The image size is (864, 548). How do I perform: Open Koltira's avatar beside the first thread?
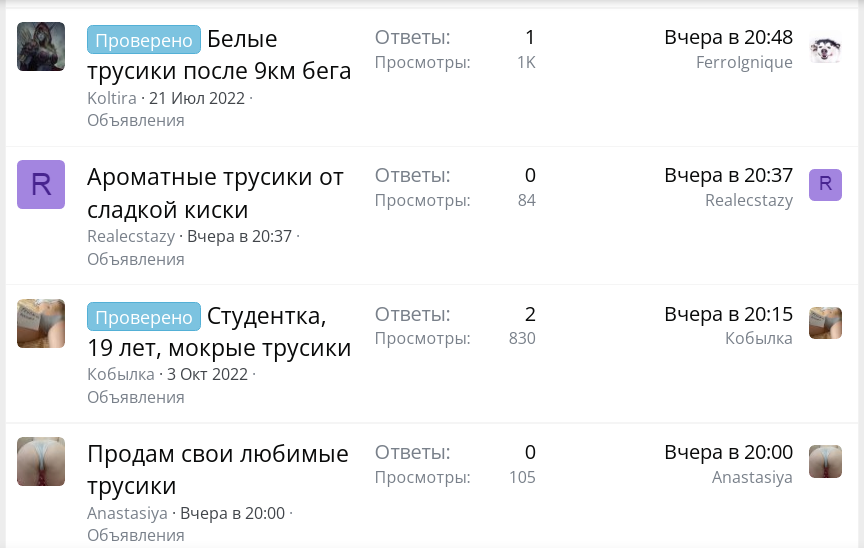[41, 46]
